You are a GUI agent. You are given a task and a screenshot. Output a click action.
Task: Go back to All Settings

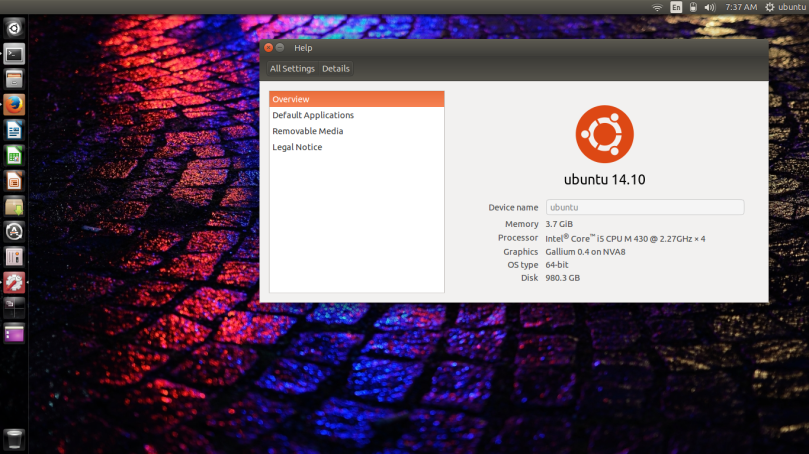click(x=292, y=69)
